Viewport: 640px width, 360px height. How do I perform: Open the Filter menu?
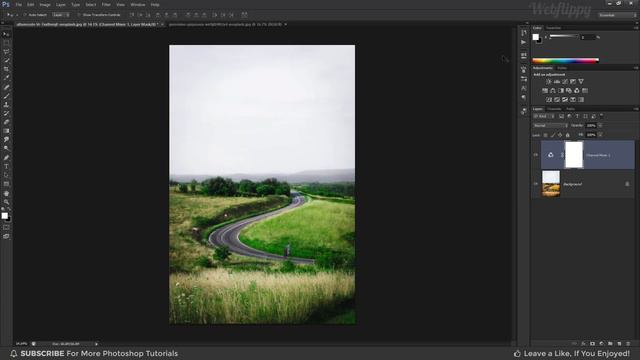click(x=106, y=5)
